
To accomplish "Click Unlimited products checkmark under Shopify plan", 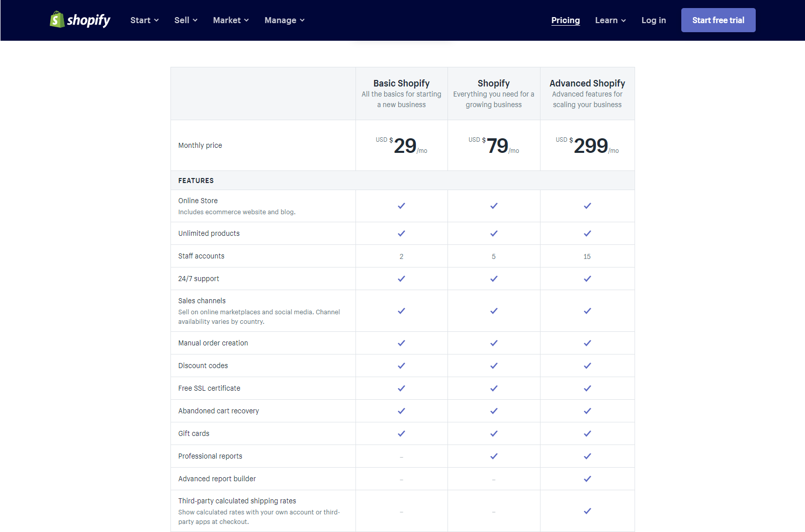I will point(494,233).
